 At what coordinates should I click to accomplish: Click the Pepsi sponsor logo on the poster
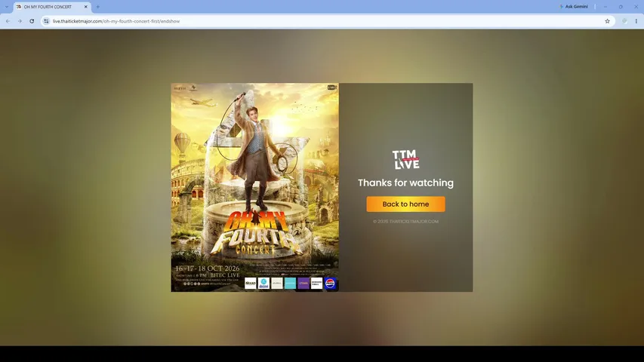coord(330,284)
